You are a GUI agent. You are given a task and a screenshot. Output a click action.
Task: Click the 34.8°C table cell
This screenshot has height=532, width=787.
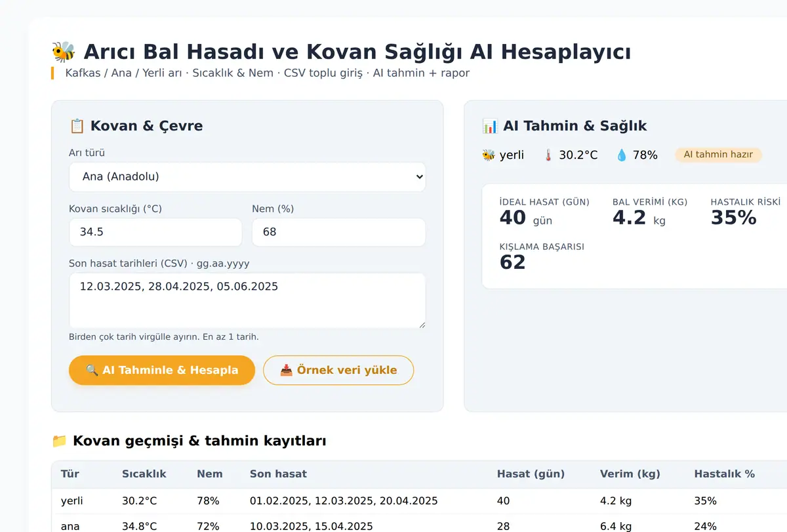point(140,526)
